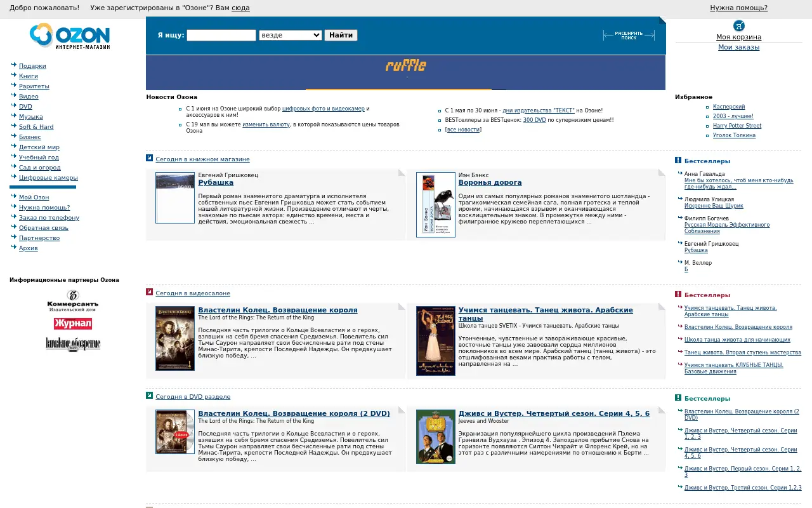Open the search scope dropdown "везде"
The height and width of the screenshot is (508, 812).
point(291,36)
